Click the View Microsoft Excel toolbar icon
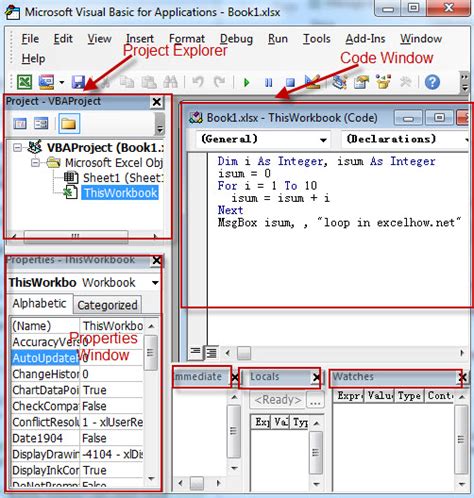 tap(24, 82)
